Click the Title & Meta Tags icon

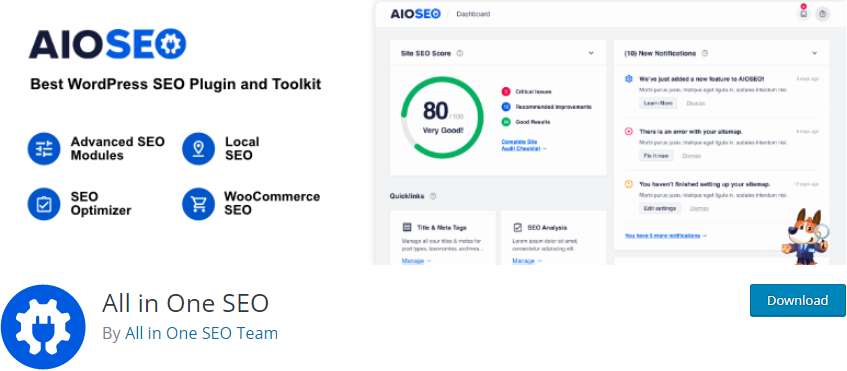point(407,227)
